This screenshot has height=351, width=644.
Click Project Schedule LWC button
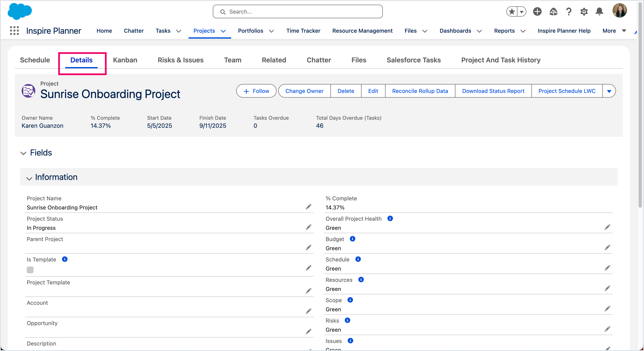567,91
